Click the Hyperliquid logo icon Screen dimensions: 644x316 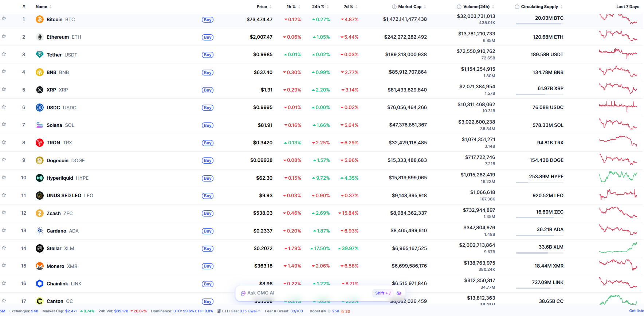pos(40,178)
